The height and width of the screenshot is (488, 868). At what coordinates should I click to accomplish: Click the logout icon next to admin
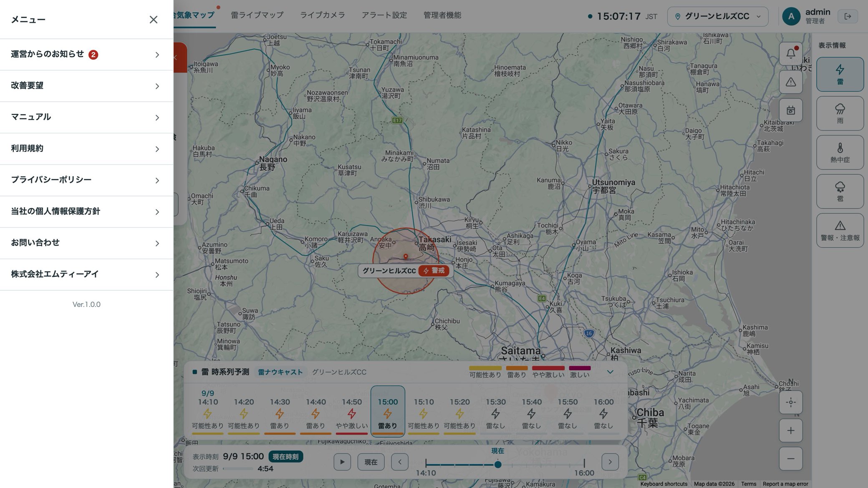[848, 16]
